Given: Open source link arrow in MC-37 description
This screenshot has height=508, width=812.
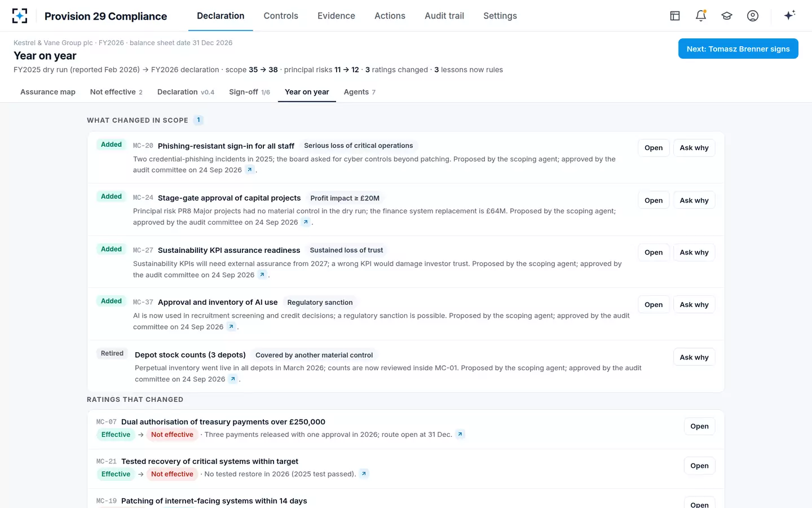Looking at the screenshot, I should pyautogui.click(x=231, y=327).
